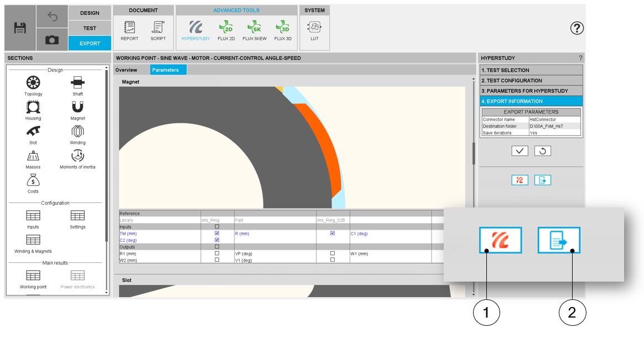Click the camera screenshot icon
This screenshot has width=644, height=343.
point(52,40)
